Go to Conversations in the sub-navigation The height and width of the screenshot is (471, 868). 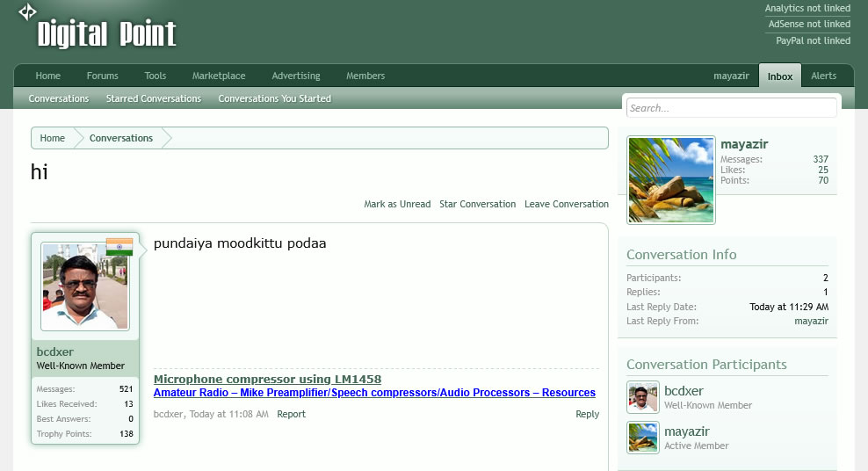click(59, 98)
